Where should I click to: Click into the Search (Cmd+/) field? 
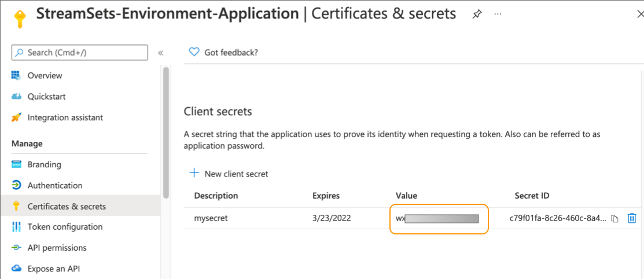(x=80, y=53)
